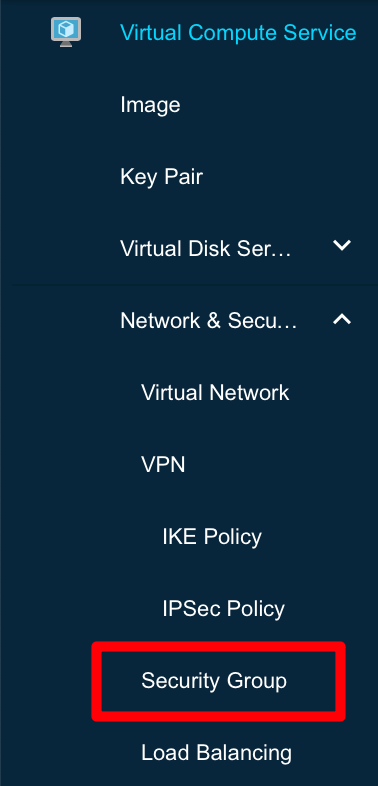Viewport: 378px width, 786px height.
Task: Click the Virtual Compute Service monitor icon
Action: [x=66, y=32]
